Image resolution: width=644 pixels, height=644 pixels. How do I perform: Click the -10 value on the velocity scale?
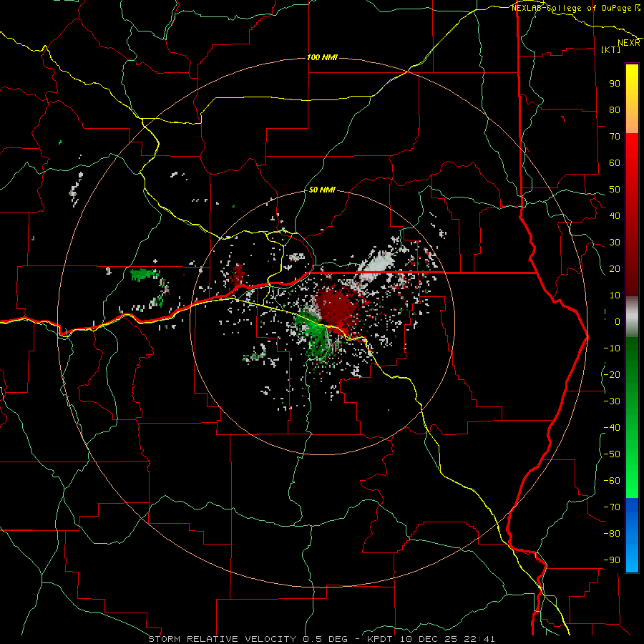pos(612,348)
